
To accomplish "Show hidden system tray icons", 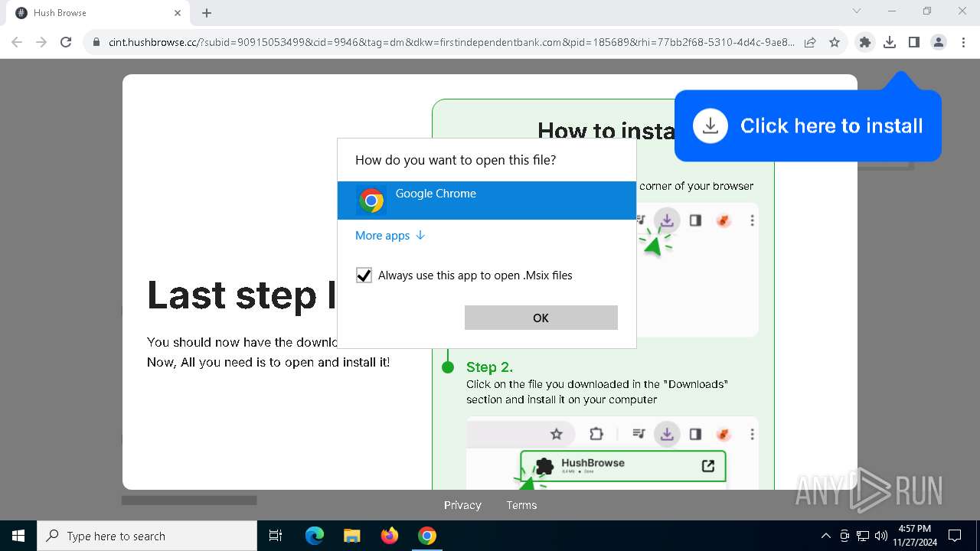I will pyautogui.click(x=825, y=536).
